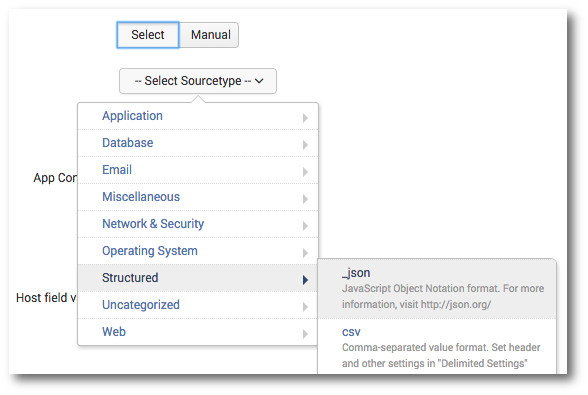Click the Structured submenu arrow
The width and height of the screenshot is (588, 395).
point(305,280)
